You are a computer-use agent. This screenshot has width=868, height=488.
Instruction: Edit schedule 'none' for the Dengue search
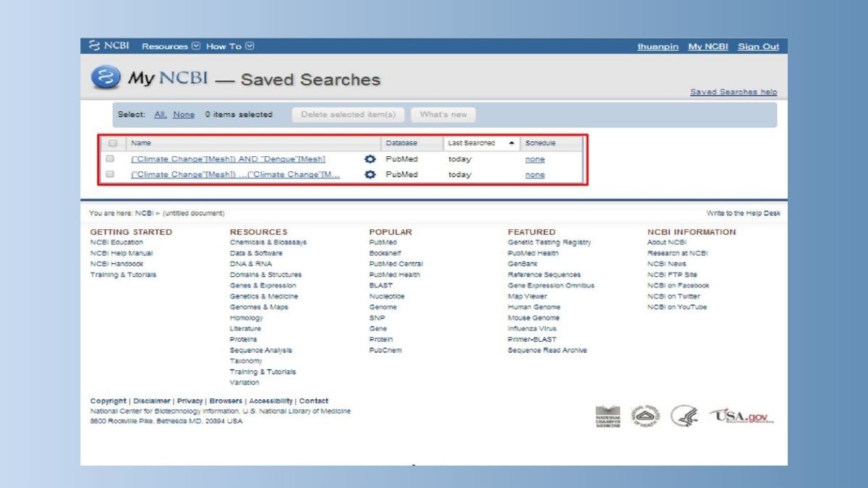[x=535, y=159]
